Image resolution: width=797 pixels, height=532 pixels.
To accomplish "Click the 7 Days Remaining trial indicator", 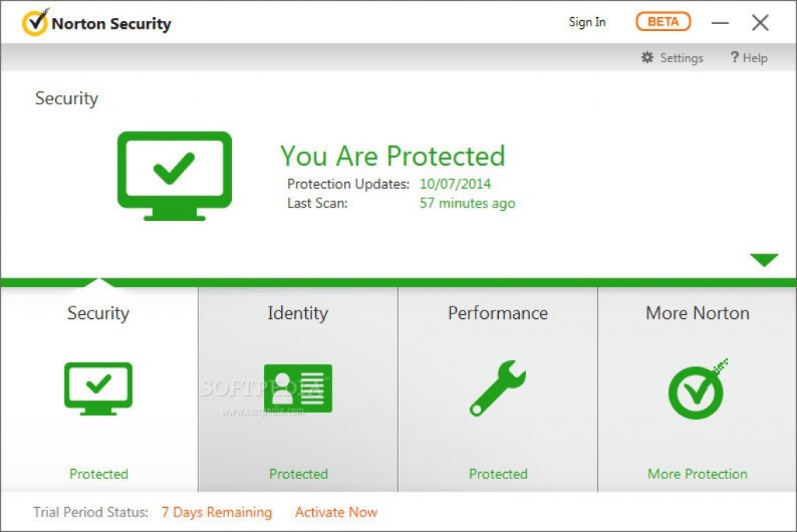I will (x=216, y=512).
